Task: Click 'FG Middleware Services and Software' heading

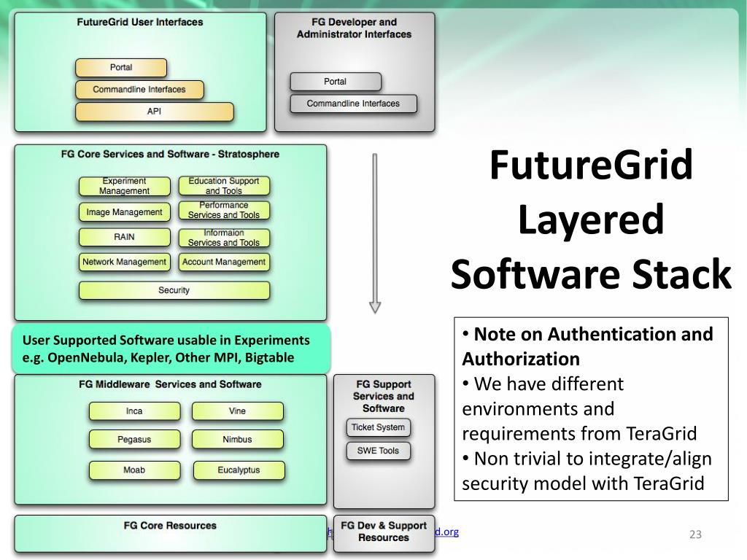Action: [170, 384]
